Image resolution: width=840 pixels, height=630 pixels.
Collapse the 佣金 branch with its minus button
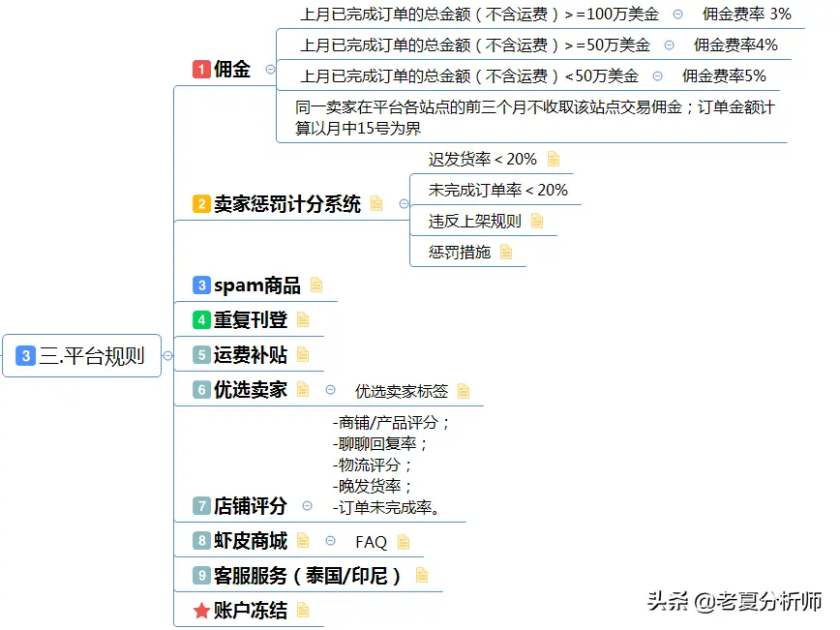[272, 69]
